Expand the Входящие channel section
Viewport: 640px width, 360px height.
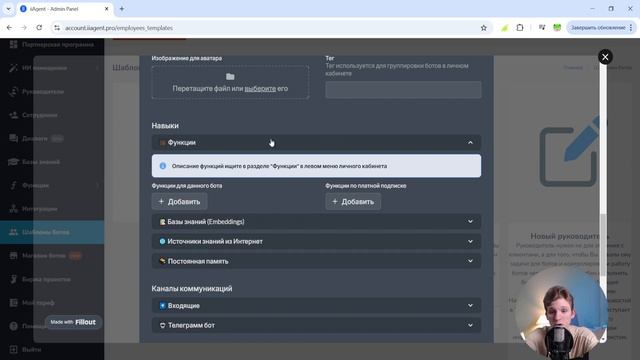click(x=316, y=305)
